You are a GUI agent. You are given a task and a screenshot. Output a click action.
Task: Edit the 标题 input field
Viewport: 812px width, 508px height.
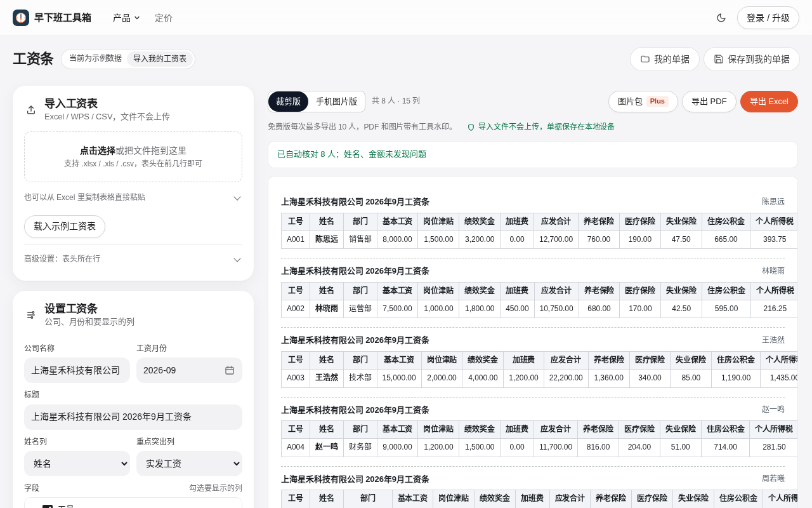(133, 417)
